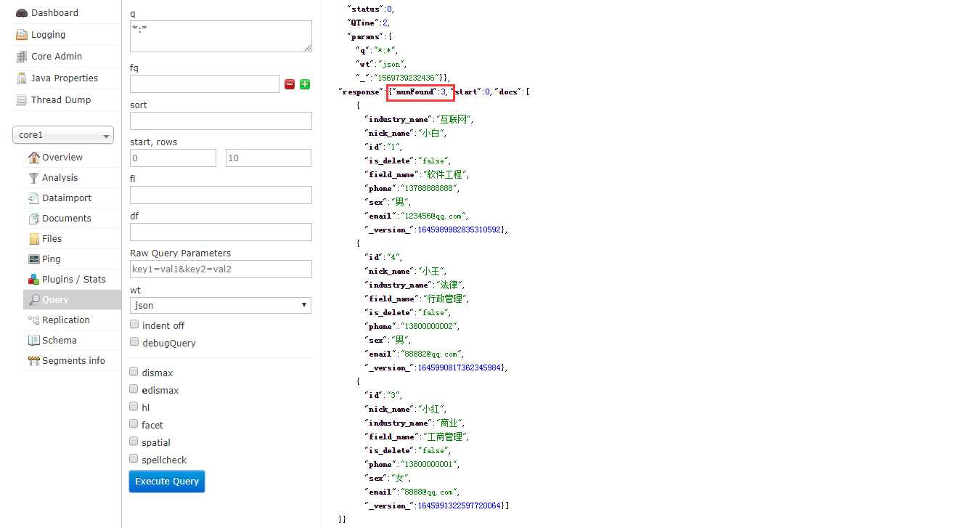Click the Files folder icon
The height and width of the screenshot is (528, 980).
tap(33, 239)
